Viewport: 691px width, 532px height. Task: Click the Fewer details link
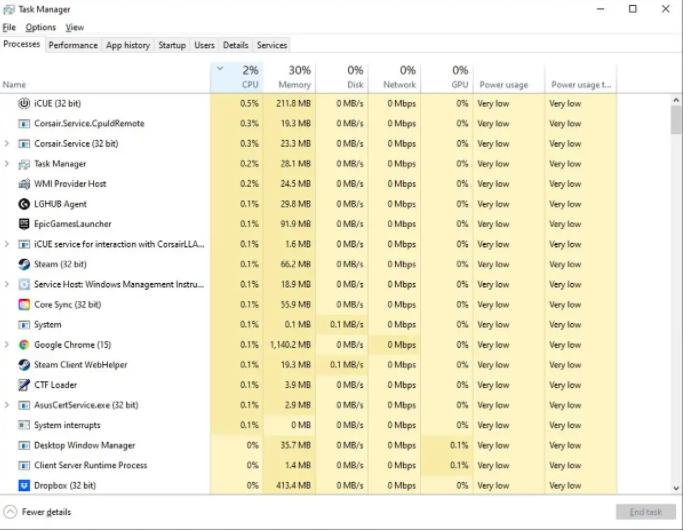(46, 512)
